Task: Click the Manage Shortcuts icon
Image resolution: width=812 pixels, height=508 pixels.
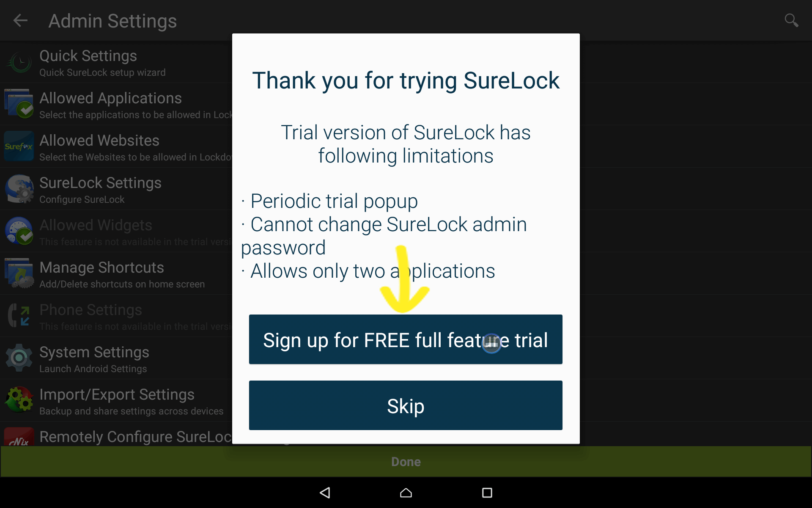Action: pos(19,273)
